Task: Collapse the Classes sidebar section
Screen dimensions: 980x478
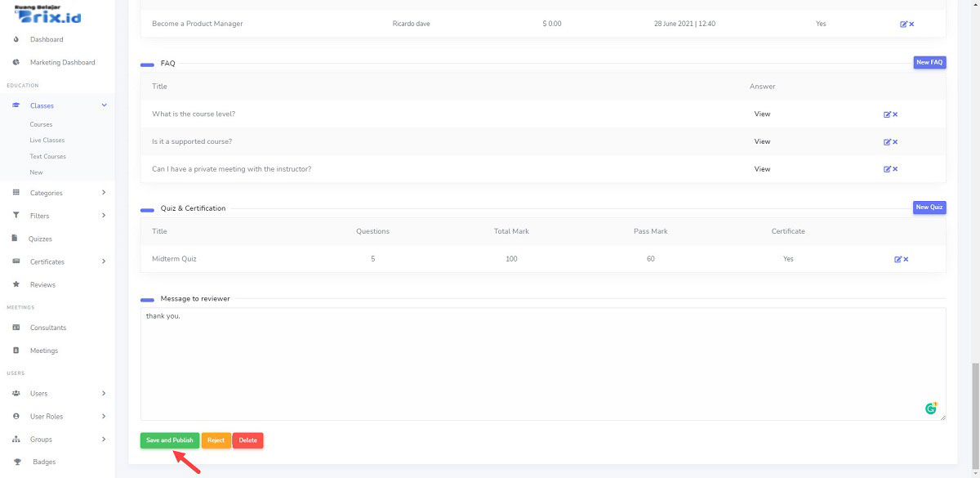Action: [104, 105]
